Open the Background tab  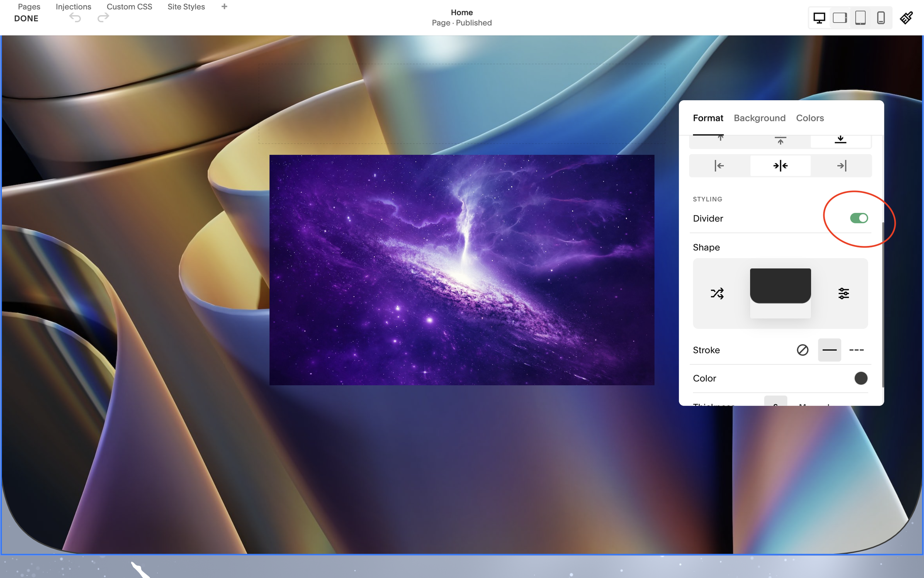760,118
